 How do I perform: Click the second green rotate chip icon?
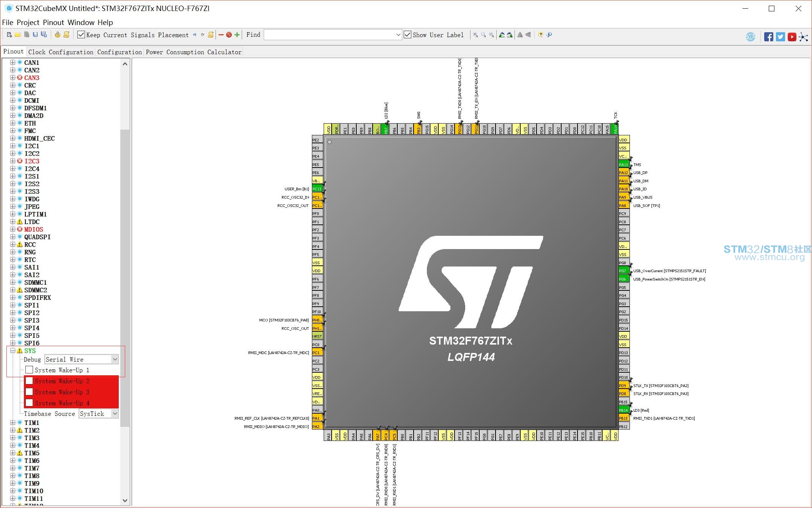tap(510, 35)
